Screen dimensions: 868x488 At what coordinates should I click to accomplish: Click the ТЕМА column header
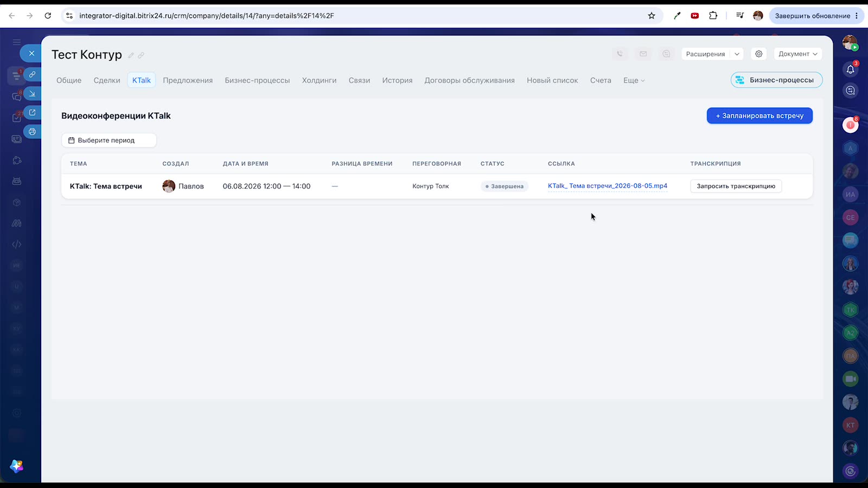pos(78,164)
